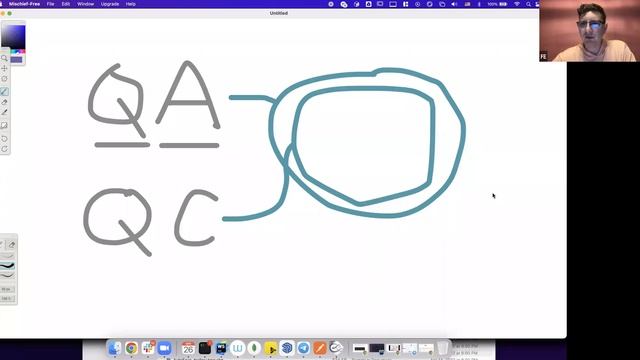Select the shape rectangle tool
This screenshot has height=360, width=640.
(x=4, y=125)
